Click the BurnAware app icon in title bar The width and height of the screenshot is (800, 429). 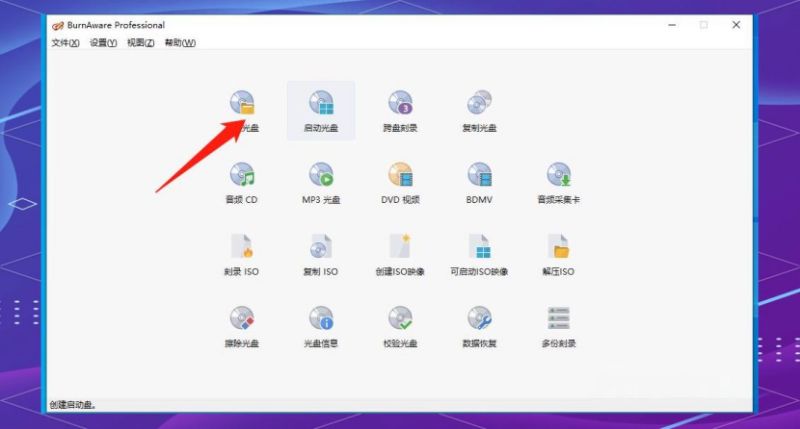point(58,26)
